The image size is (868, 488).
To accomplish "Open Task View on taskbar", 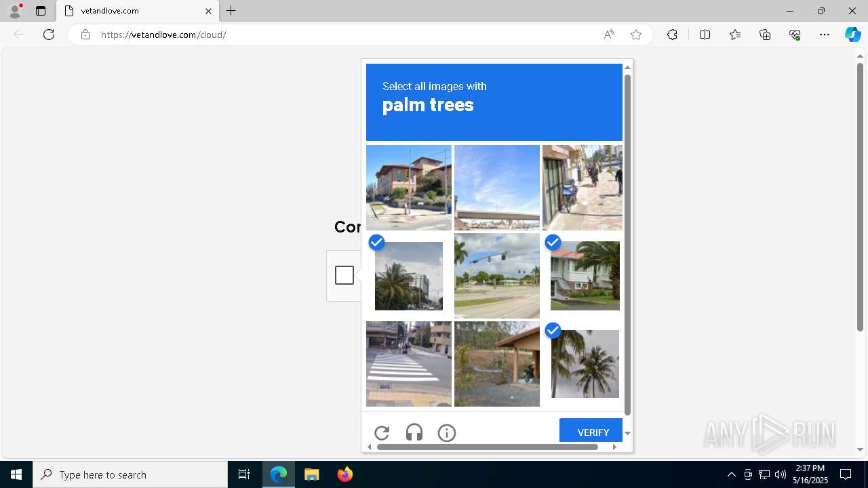I will tap(244, 474).
